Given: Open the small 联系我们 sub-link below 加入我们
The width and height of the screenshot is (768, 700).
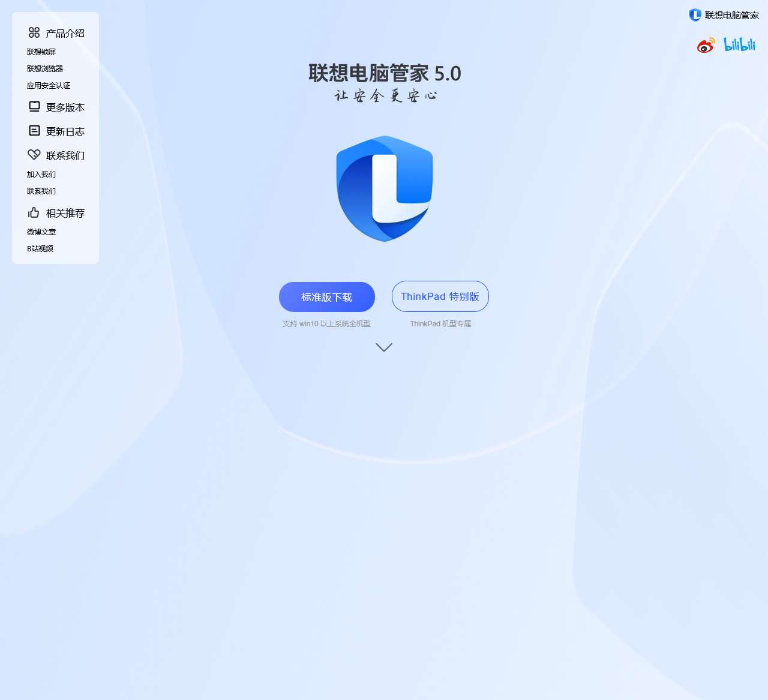Looking at the screenshot, I should [41, 191].
